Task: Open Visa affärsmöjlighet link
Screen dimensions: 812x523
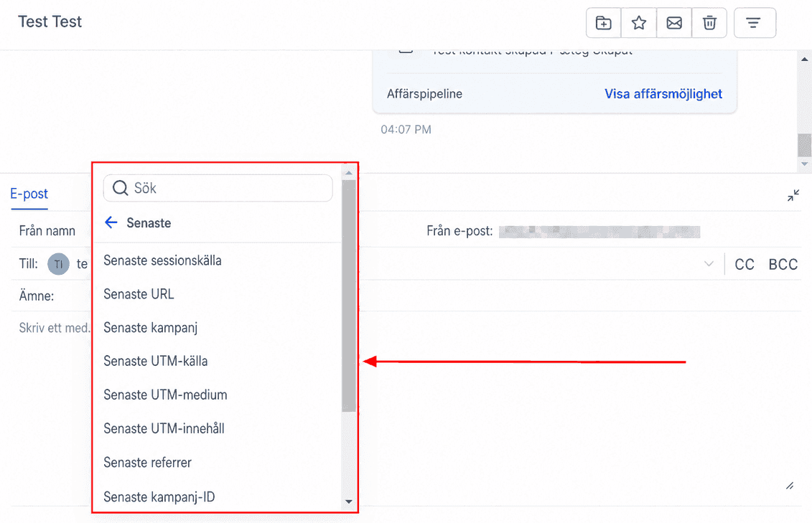Action: click(x=663, y=94)
